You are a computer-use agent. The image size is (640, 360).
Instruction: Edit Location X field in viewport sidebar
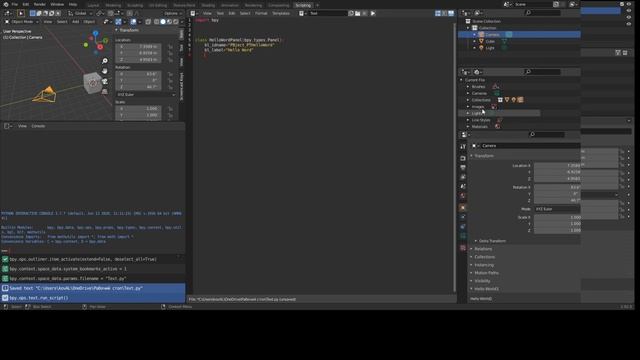(138, 47)
